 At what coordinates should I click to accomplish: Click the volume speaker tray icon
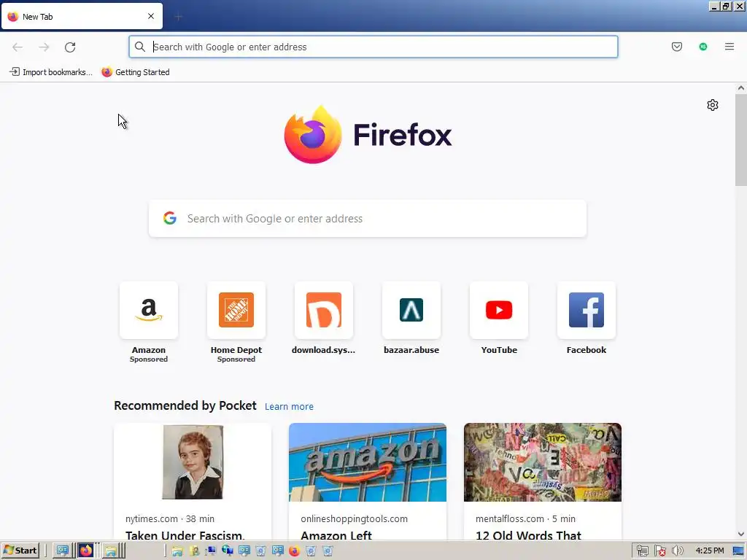click(x=677, y=551)
